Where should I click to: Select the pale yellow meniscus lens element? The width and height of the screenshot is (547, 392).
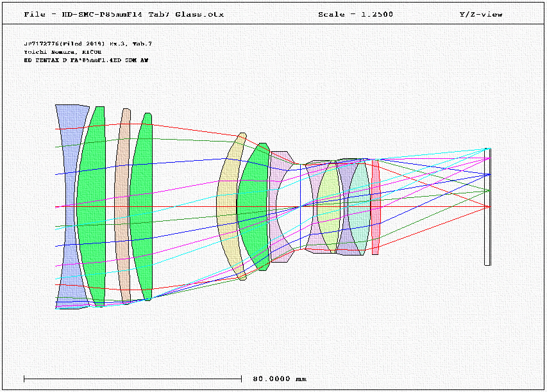coord(226,206)
